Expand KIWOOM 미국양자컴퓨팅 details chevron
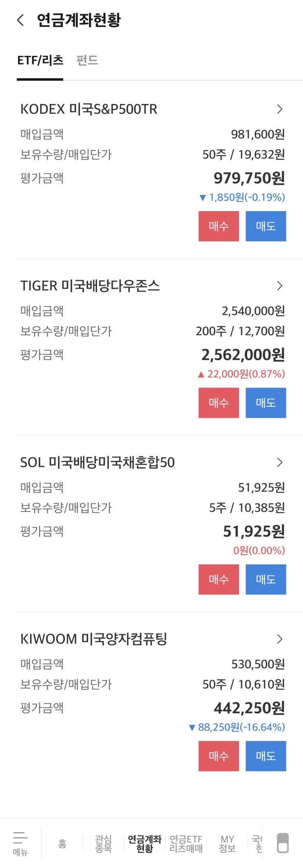 (280, 639)
